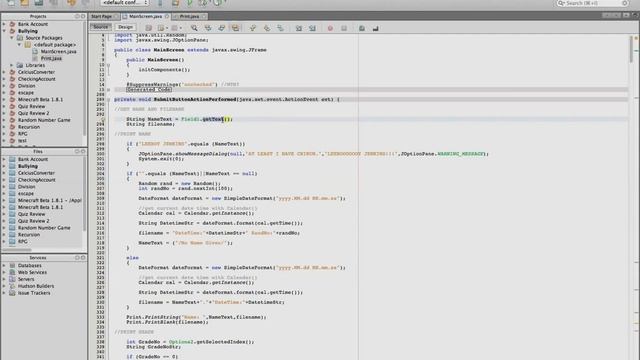The width and height of the screenshot is (640, 360).
Task: Click Find Next Occurrence in the editor toolbar
Action: pos(222,28)
